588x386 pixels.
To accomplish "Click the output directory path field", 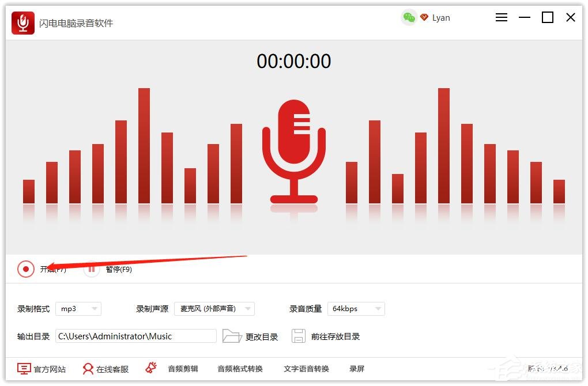I will (135, 336).
